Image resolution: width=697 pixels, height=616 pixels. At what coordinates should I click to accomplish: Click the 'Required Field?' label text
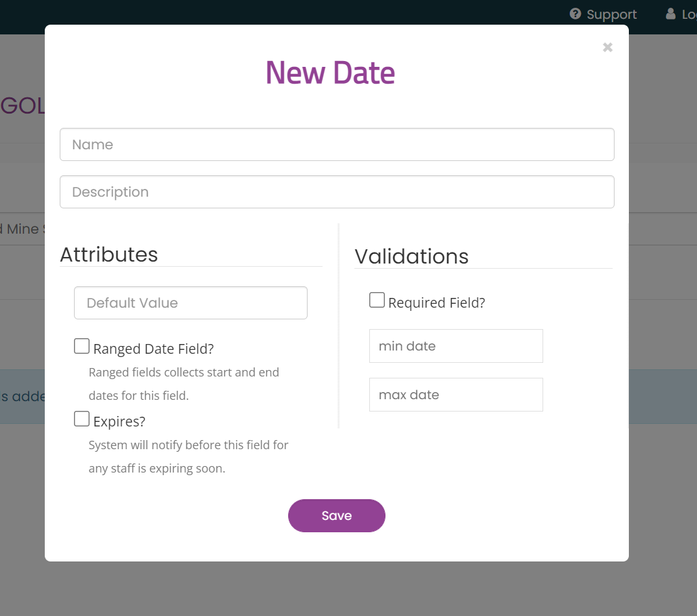click(x=437, y=302)
